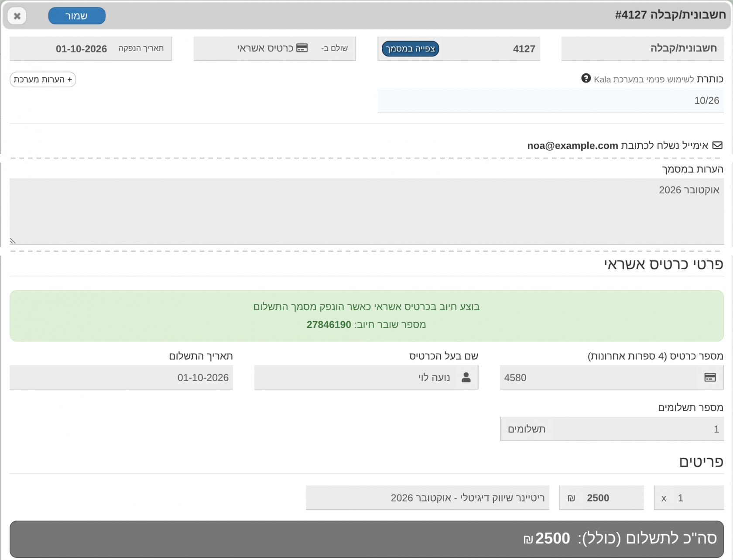Click the פרטי כרטיס אשראי section heading
The height and width of the screenshot is (560, 733).
(x=663, y=264)
